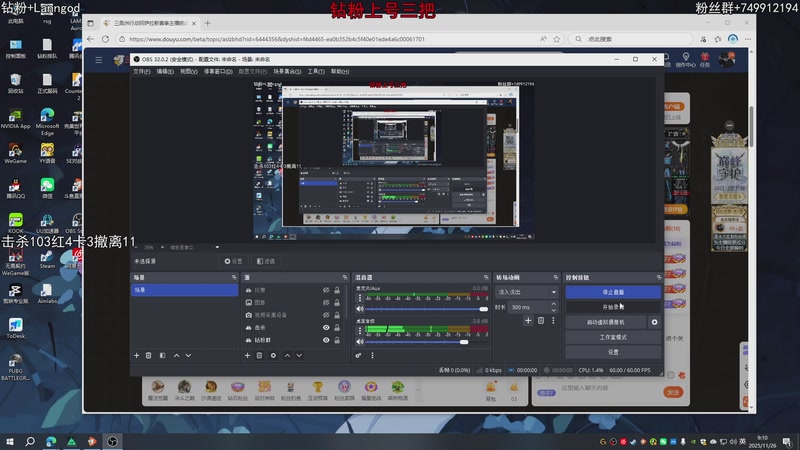This screenshot has width=800, height=450.
Task: Open the 场景集合 menu in OBS
Action: (x=287, y=71)
